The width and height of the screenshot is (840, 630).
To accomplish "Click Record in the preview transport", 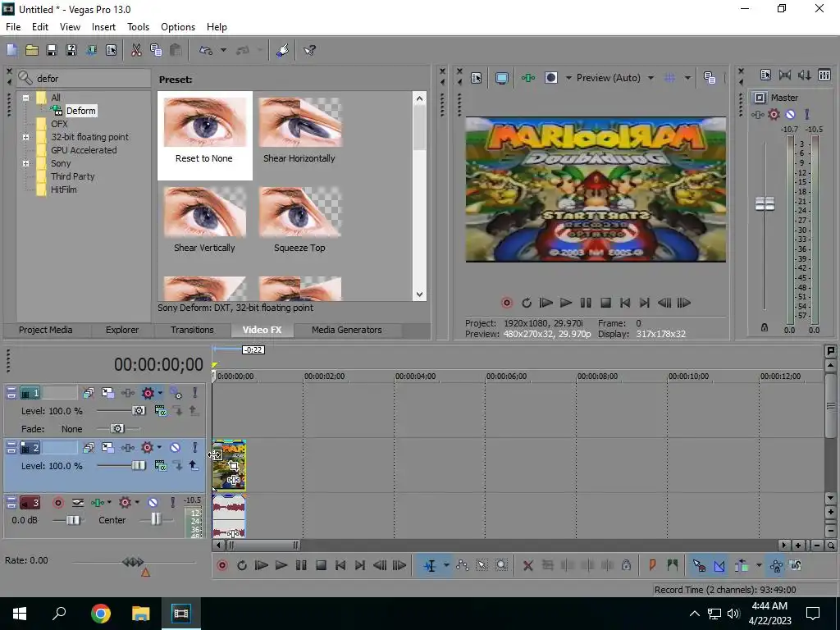I will tap(506, 303).
